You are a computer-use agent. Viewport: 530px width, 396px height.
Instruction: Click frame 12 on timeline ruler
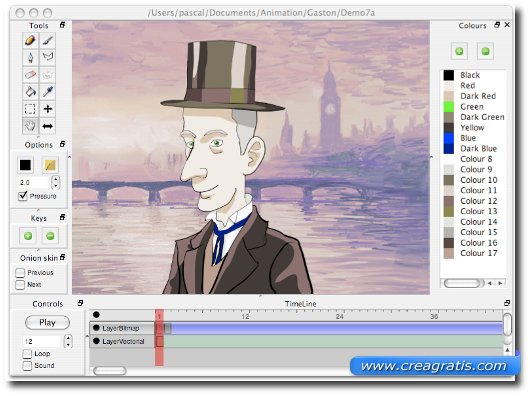[x=245, y=316]
